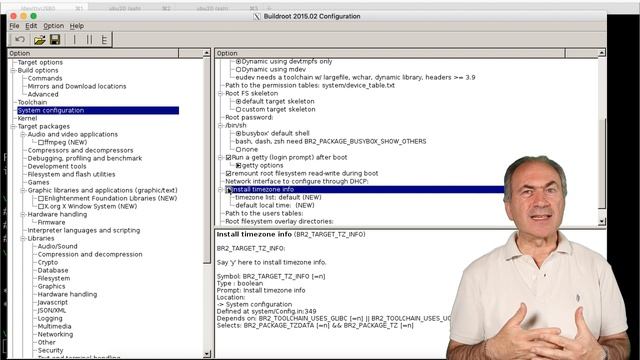This screenshot has height=360, width=640.
Task: Select Commands under Build options
Action: point(45,78)
